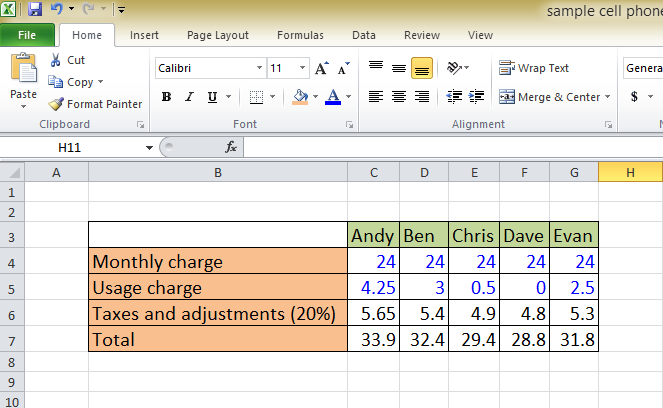Switch to the Page Layout tab

pos(218,35)
